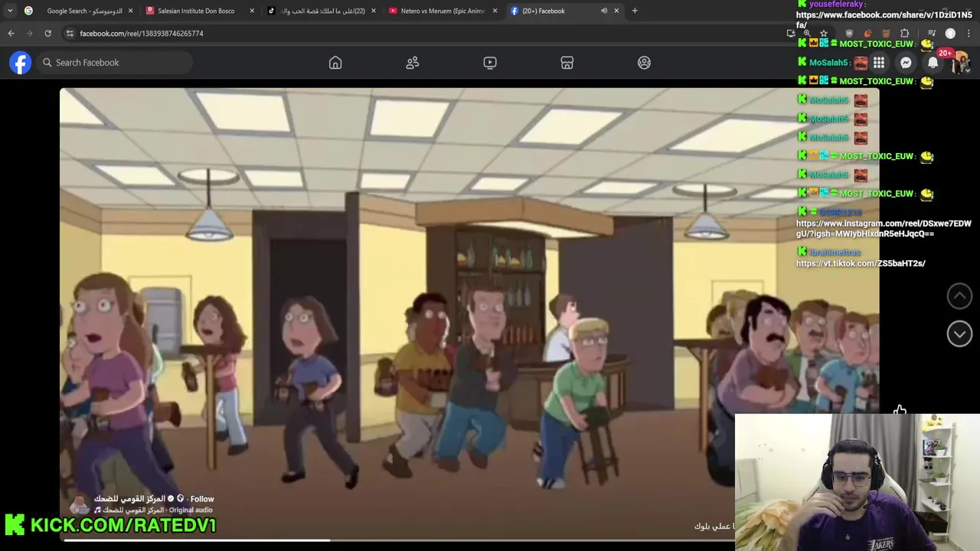
Task: Open notifications bell with 20+ badge
Action: coord(933,63)
